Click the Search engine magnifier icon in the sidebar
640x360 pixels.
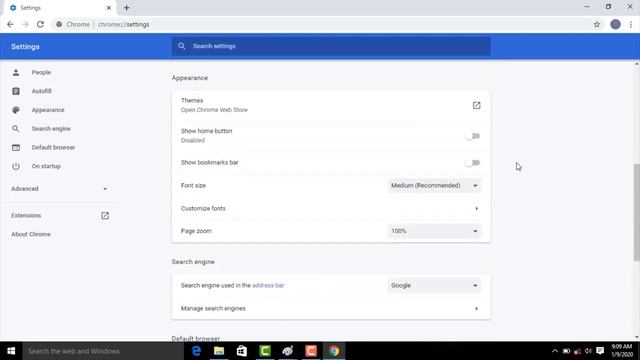16,129
